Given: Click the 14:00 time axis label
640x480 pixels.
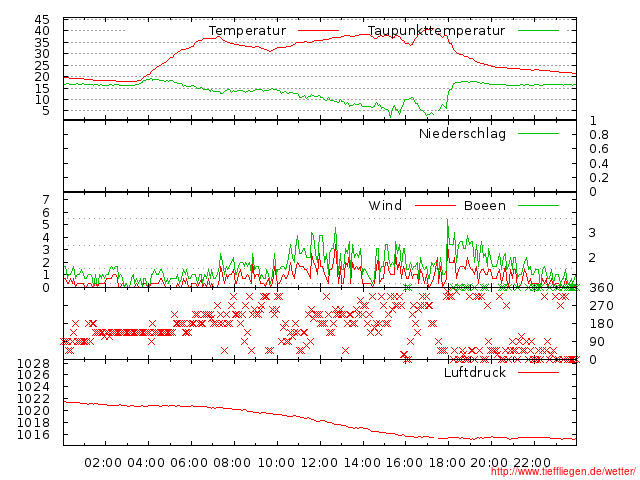Looking at the screenshot, I should pos(362,463).
